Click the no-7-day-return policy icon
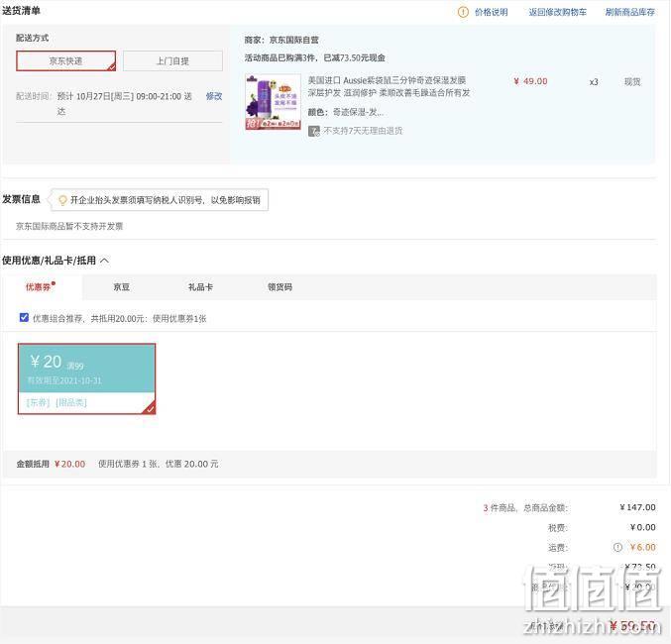The image size is (671, 644). (x=313, y=131)
